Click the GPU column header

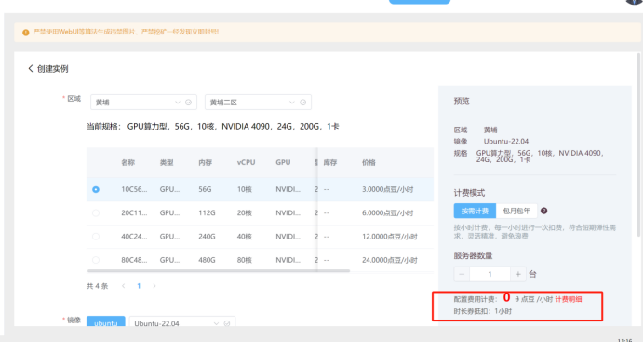coord(284,163)
